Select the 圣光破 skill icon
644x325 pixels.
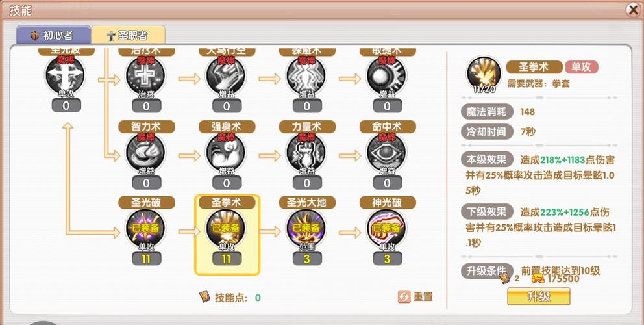146,229
